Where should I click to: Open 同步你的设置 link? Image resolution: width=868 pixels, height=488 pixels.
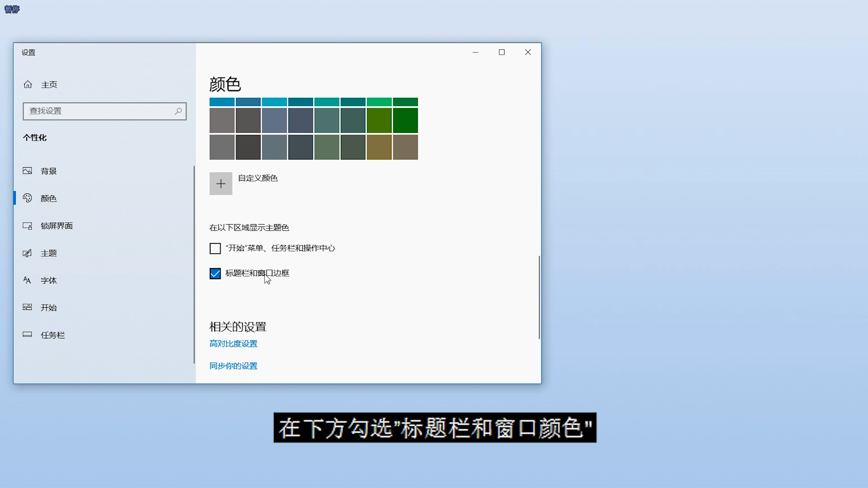pos(233,366)
